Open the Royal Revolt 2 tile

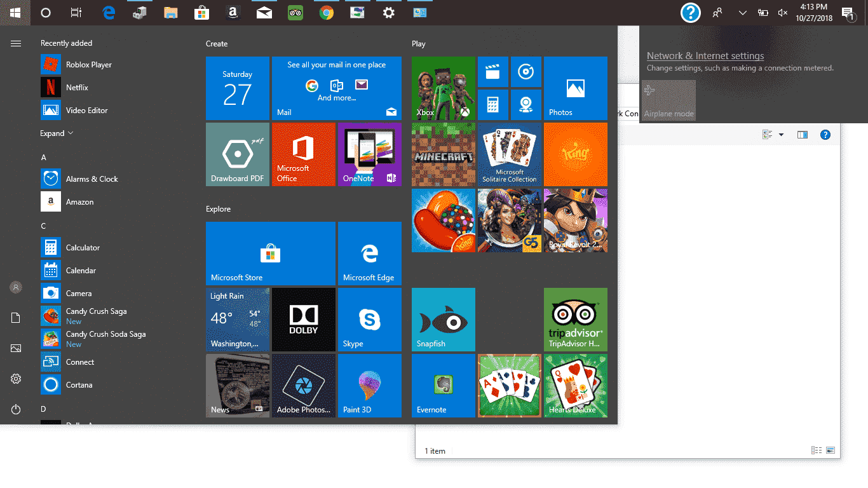click(576, 220)
